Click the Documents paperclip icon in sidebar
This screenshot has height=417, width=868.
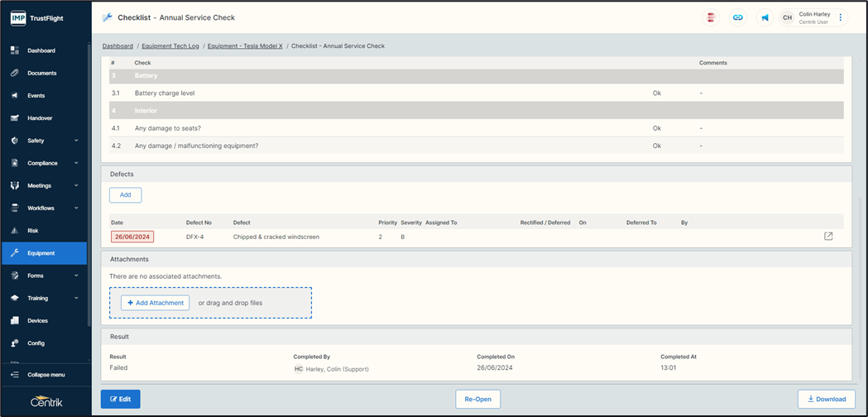click(14, 73)
